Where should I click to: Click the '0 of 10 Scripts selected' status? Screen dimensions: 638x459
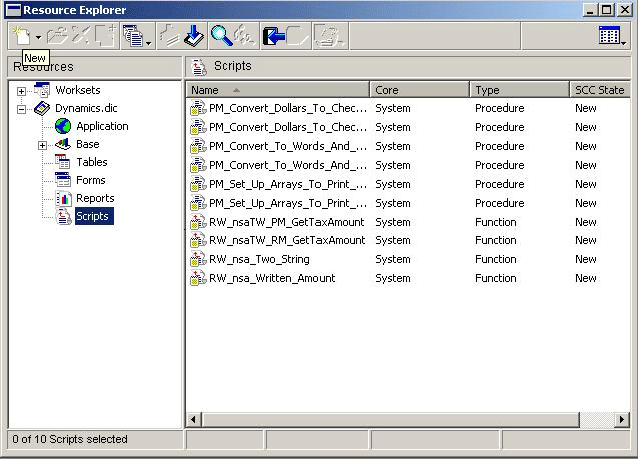click(70, 439)
